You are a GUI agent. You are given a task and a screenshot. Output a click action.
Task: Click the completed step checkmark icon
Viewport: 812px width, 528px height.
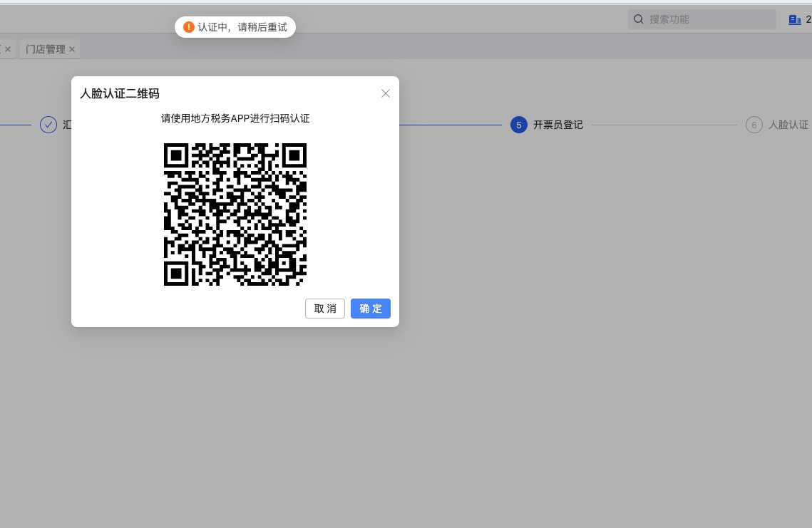48,125
